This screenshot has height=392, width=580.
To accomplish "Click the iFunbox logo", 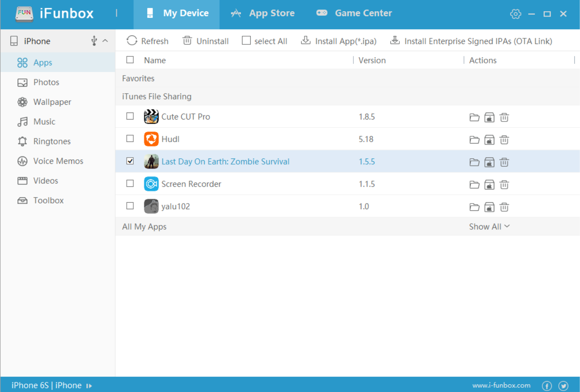I will [x=54, y=14].
